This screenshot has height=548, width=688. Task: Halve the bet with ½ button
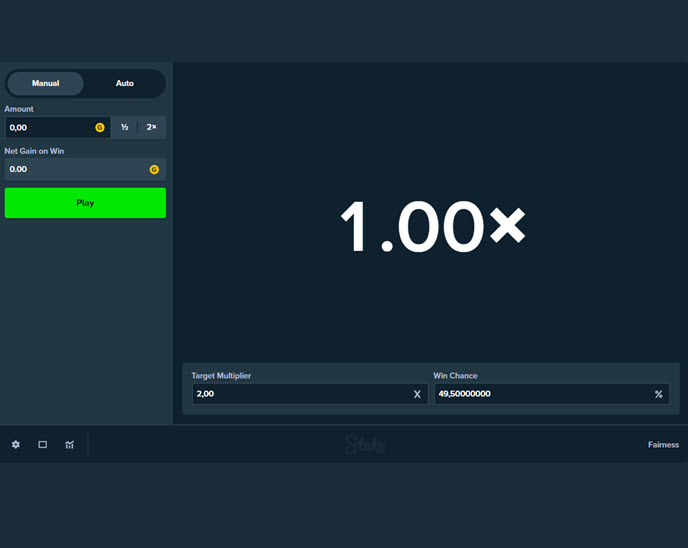[x=125, y=127]
